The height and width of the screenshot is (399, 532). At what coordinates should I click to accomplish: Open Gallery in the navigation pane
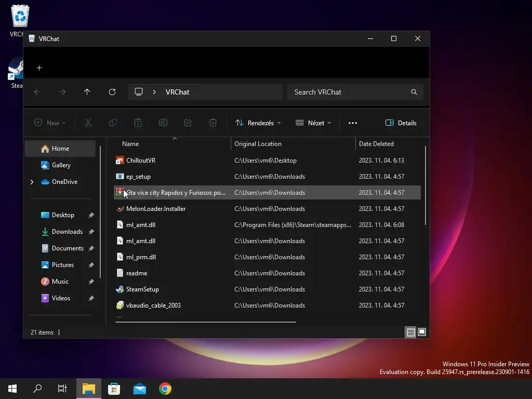tap(60, 165)
